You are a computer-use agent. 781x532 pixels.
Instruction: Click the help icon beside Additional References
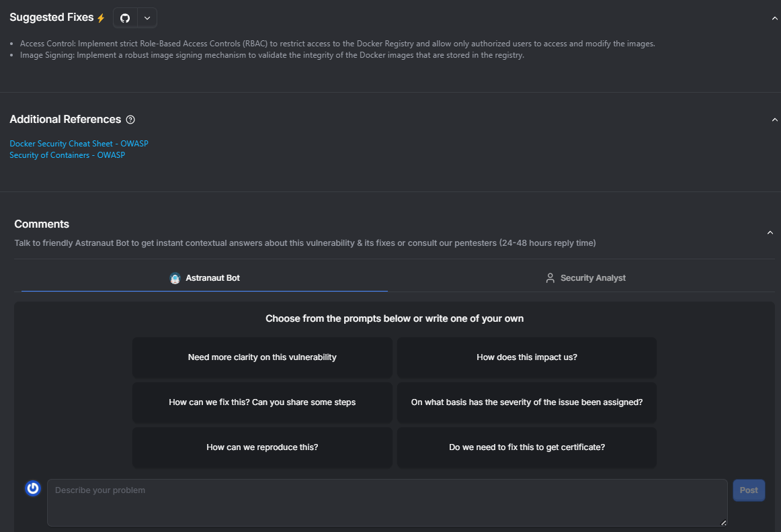130,120
